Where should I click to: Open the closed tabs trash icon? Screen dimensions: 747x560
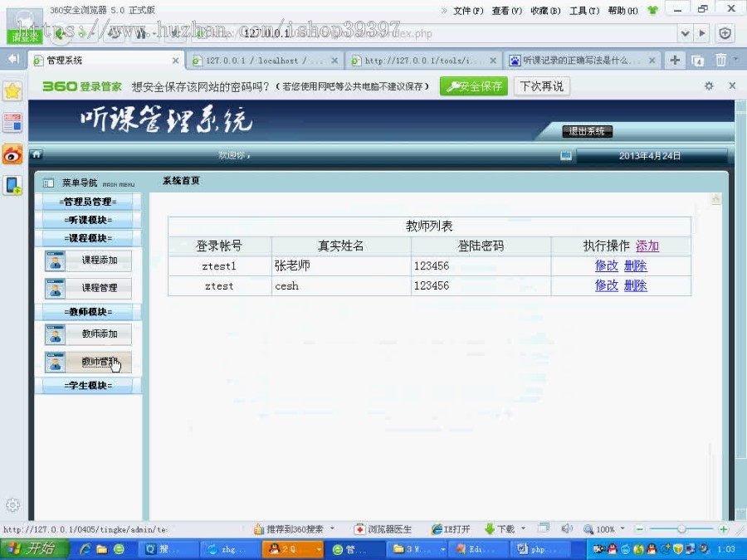720,60
